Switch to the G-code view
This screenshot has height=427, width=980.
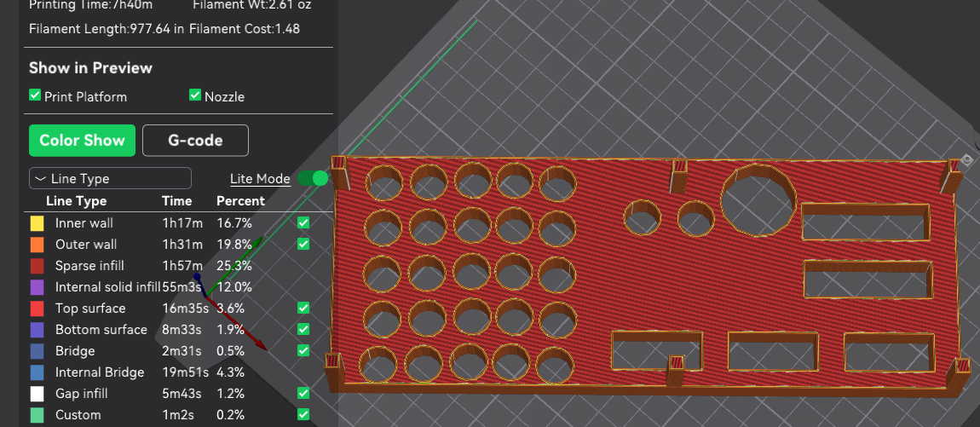195,141
